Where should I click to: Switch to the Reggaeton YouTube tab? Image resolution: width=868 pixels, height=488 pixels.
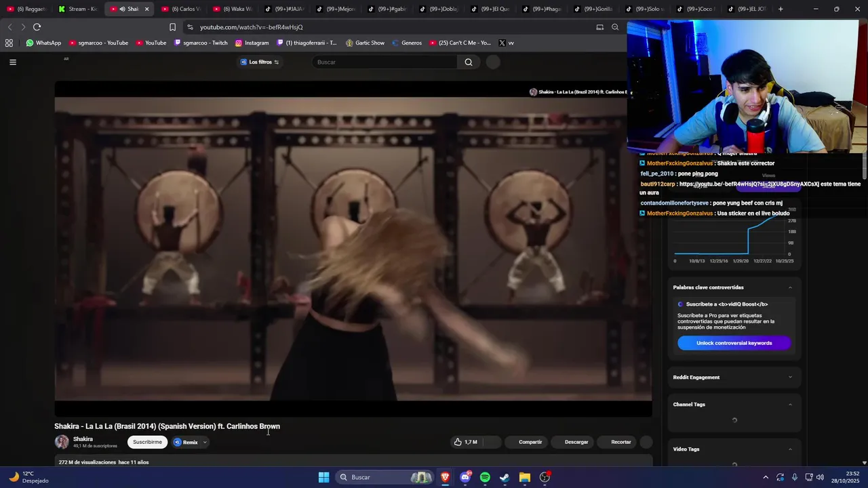(x=26, y=9)
